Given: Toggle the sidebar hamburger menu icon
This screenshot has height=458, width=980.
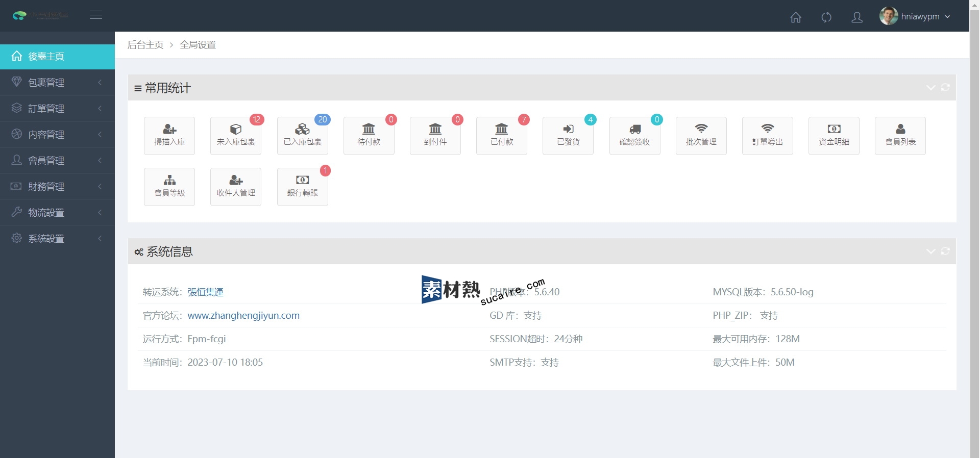Looking at the screenshot, I should 96,15.
